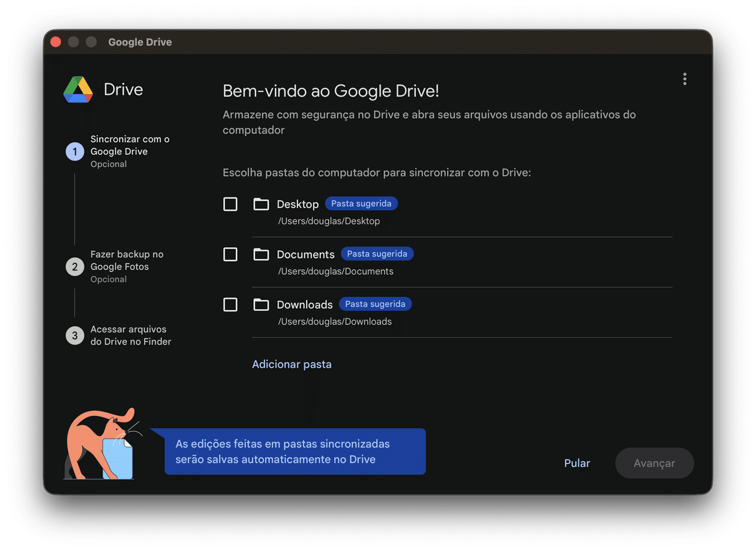Click the Pular button to skip
Screen dimensions: 756x552
click(x=577, y=463)
